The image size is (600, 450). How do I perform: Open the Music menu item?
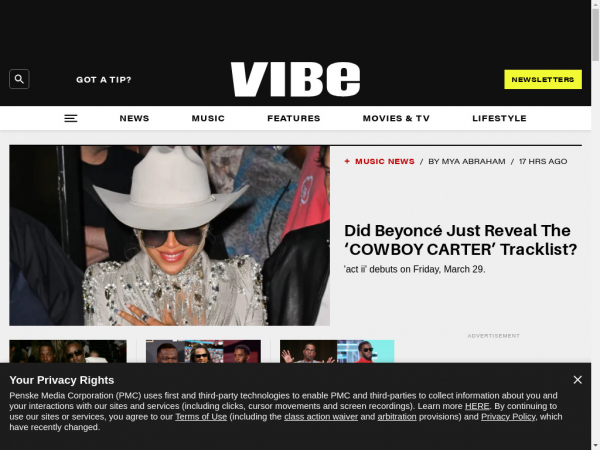[208, 118]
